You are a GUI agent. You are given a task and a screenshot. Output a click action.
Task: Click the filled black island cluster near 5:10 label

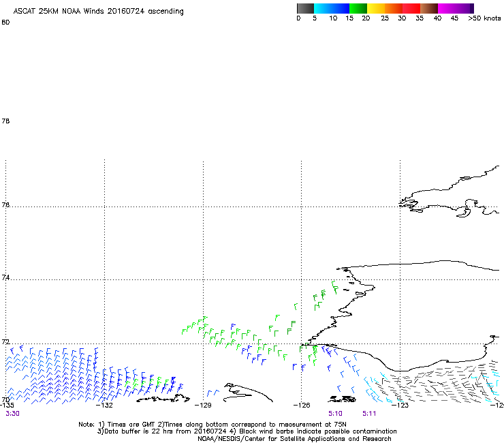pos(342,399)
